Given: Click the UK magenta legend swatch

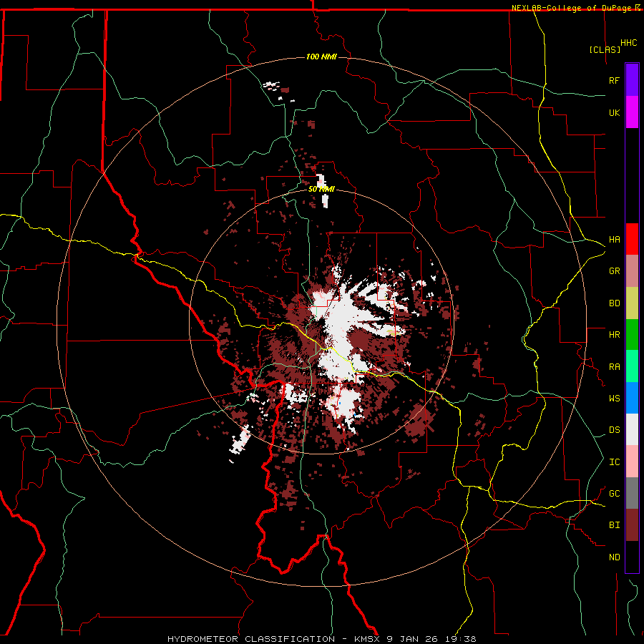Looking at the screenshot, I should (x=632, y=112).
